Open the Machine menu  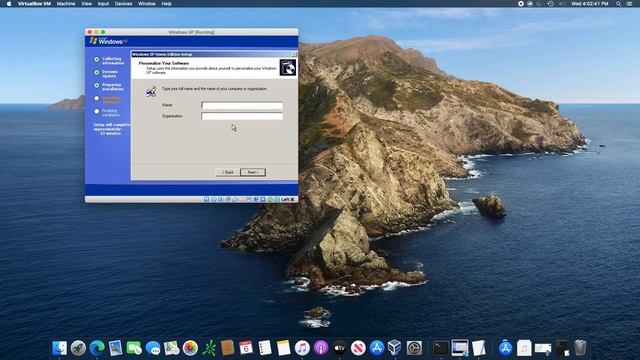pos(66,4)
